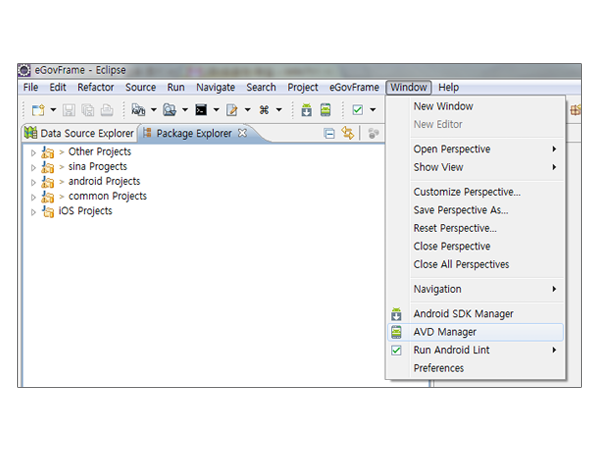
Task: Click the magnifier-over-globe icon in the toolbar
Action: point(169,110)
